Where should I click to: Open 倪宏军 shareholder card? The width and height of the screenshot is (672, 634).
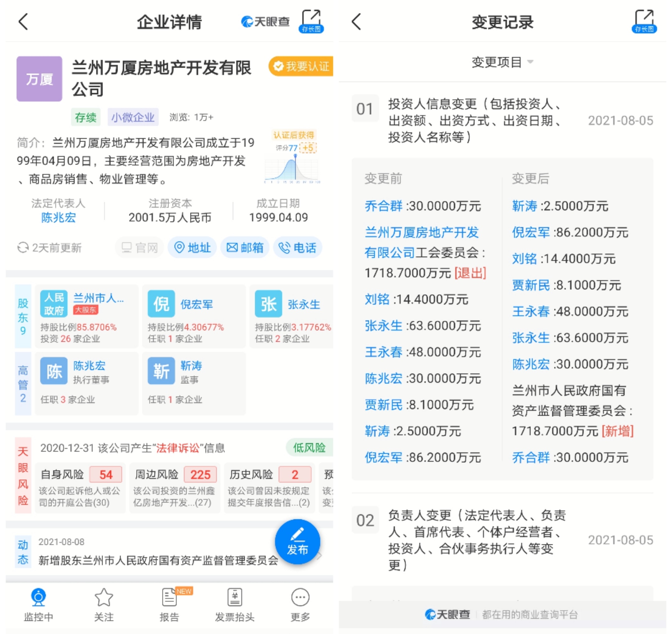[194, 316]
